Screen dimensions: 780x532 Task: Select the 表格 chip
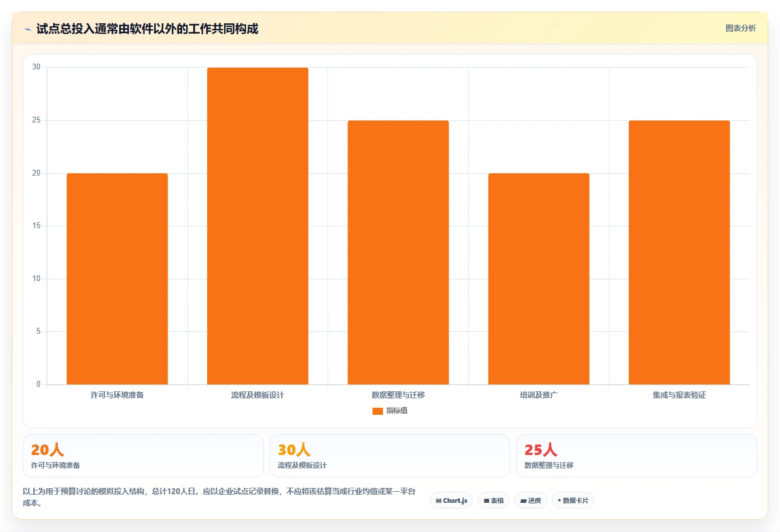pyautogui.click(x=493, y=501)
